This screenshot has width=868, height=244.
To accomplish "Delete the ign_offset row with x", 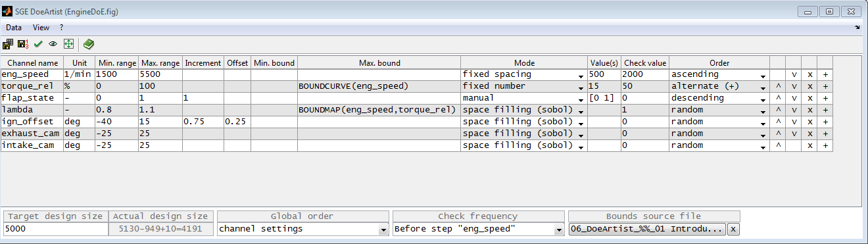I will point(810,122).
